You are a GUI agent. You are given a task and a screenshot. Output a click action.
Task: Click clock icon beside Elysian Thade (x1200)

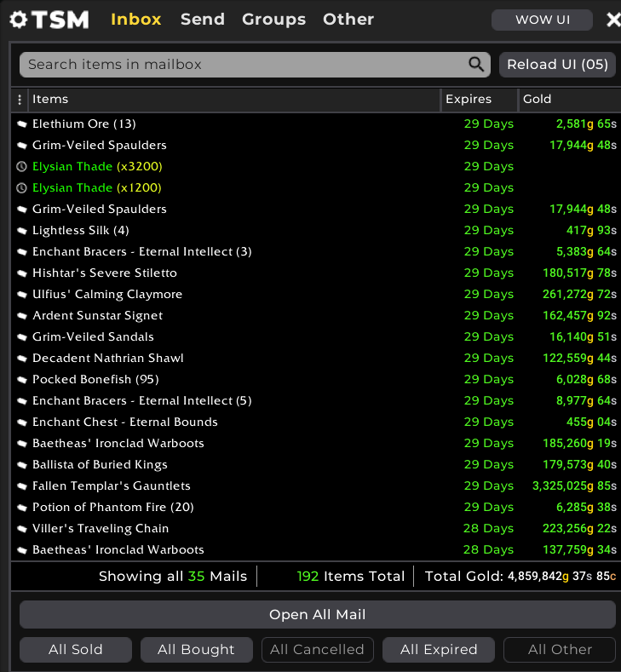pyautogui.click(x=21, y=187)
